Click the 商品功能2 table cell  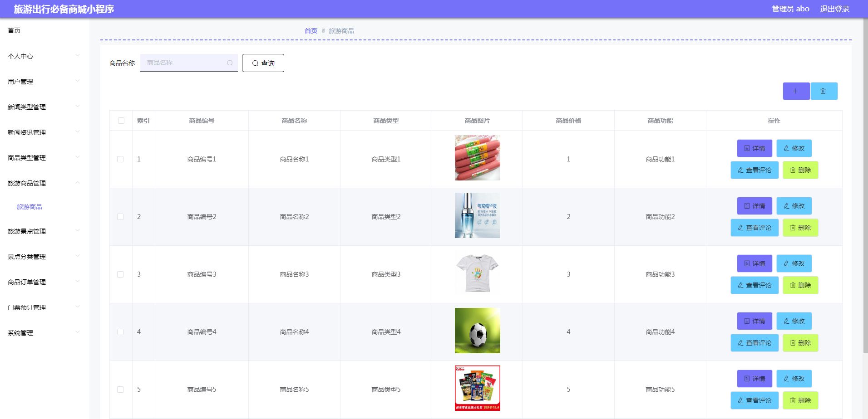pos(660,217)
